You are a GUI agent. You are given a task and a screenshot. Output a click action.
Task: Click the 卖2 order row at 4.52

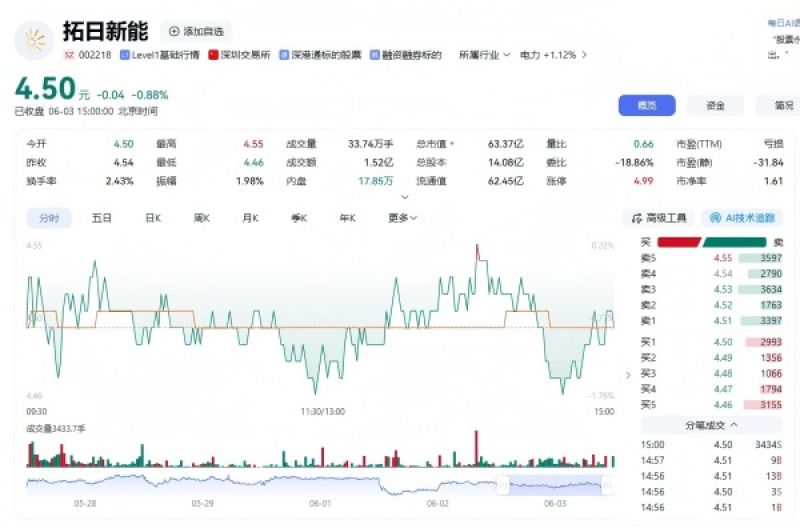(x=711, y=305)
